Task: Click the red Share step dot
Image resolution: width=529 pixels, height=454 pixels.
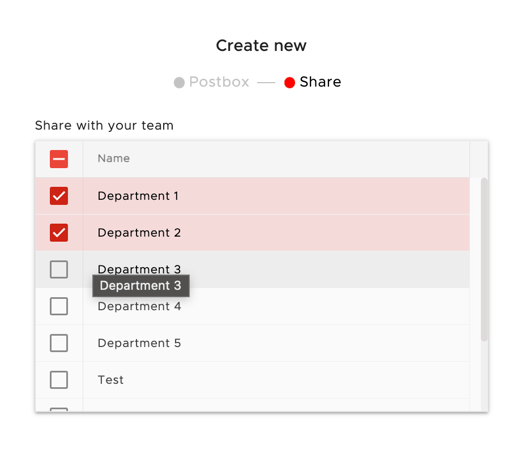Action: pos(289,83)
